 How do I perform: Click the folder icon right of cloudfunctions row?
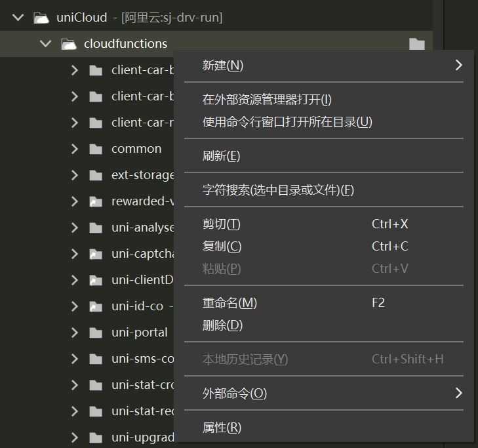click(416, 44)
